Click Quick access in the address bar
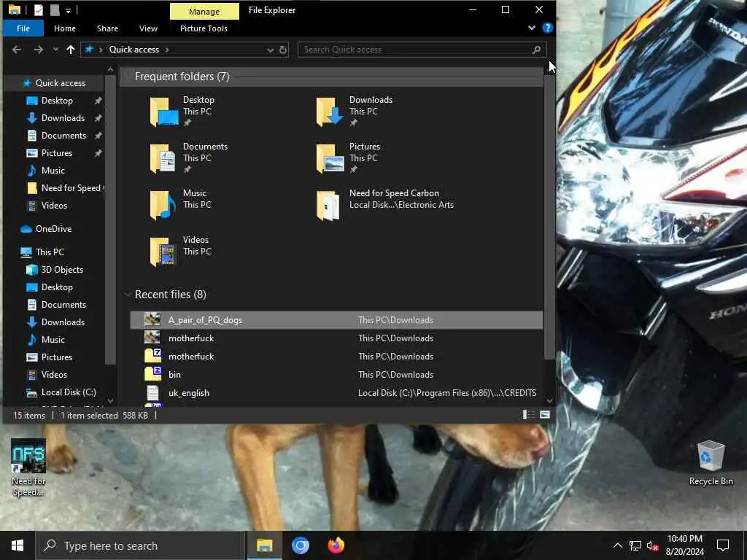 pyautogui.click(x=134, y=50)
